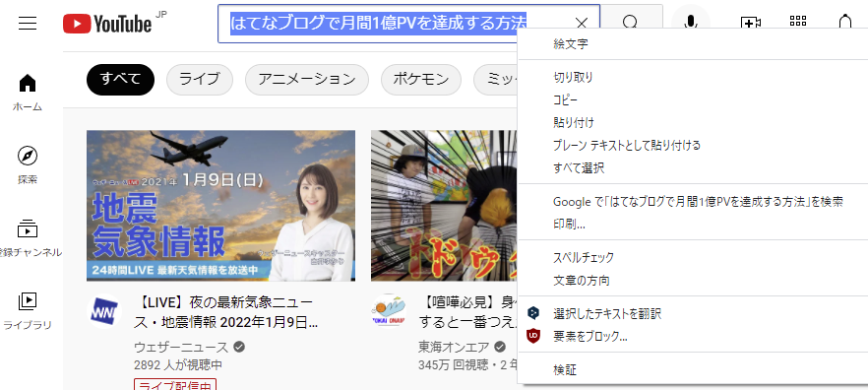This screenshot has height=390, width=868.
Task: Open the YouTube apps grid icon
Action: pos(798,22)
